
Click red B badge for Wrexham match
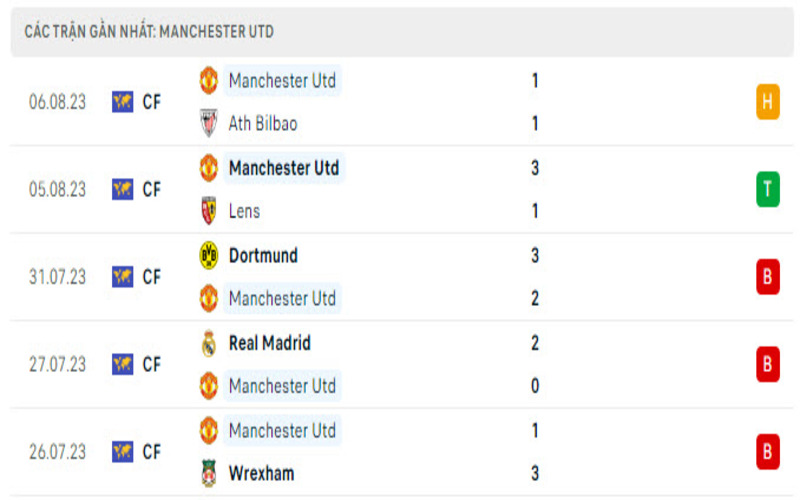click(x=767, y=452)
